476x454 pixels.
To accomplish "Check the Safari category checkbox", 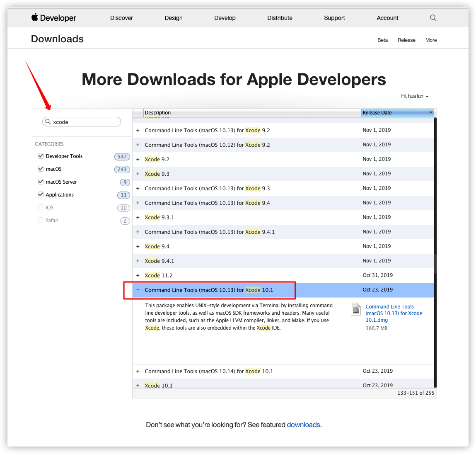I will (41, 220).
